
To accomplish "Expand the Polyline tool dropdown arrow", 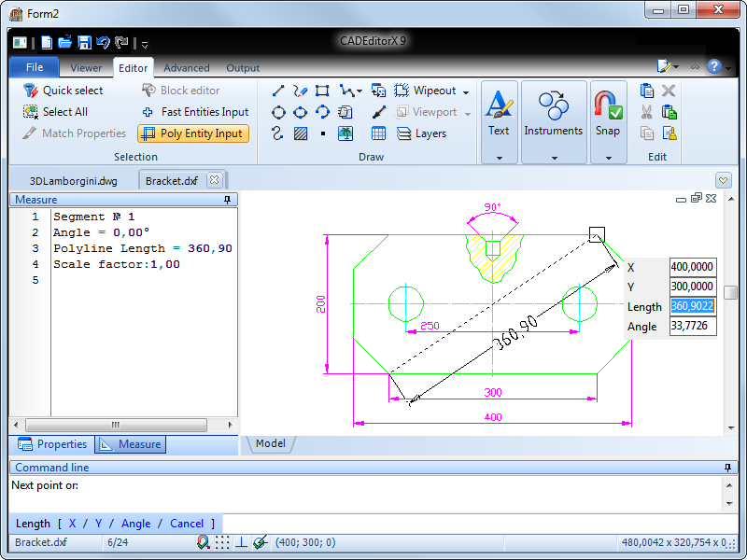I will point(359,91).
